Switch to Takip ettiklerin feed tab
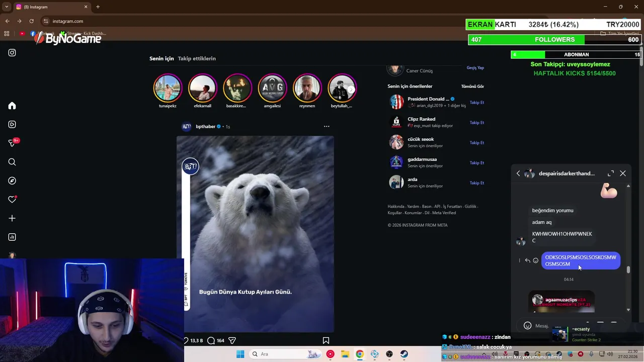Viewport: 644px width, 362px height. pyautogui.click(x=197, y=58)
